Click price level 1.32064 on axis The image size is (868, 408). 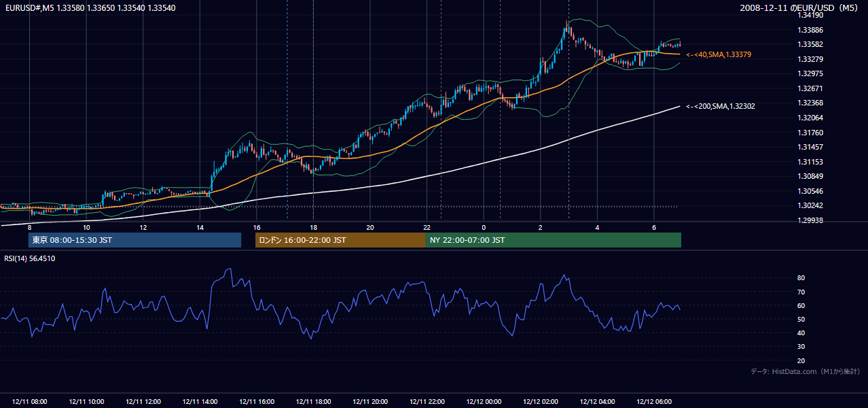(810, 118)
